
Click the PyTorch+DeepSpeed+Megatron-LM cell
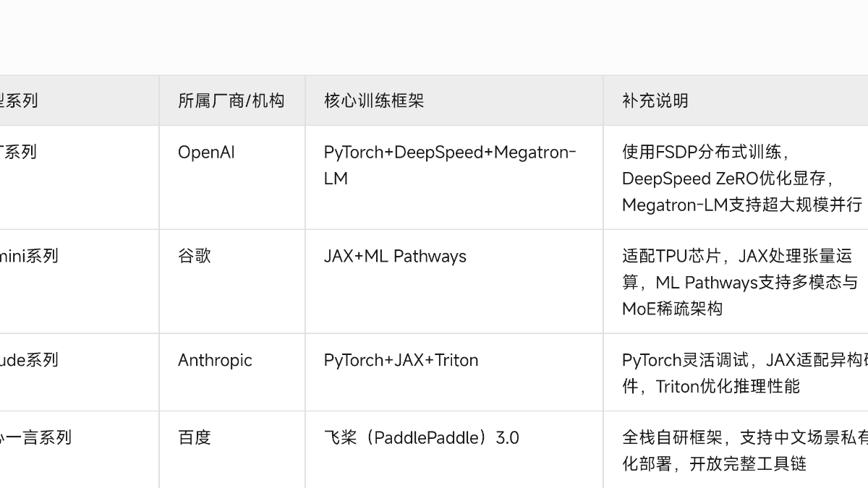point(454,178)
